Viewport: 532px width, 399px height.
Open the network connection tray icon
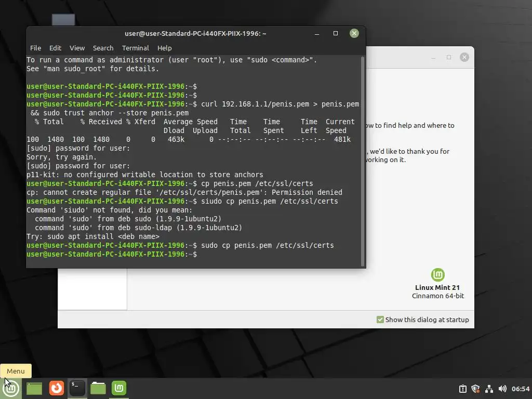point(489,389)
